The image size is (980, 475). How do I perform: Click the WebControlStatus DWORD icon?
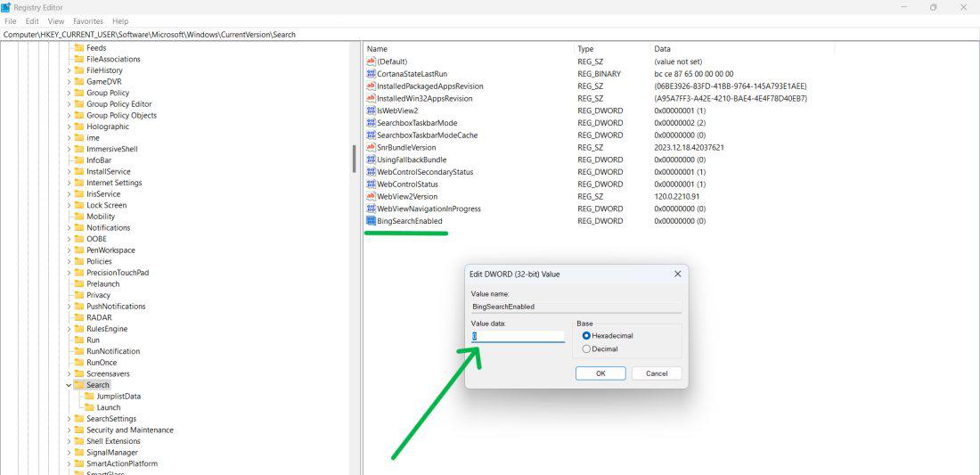[371, 184]
